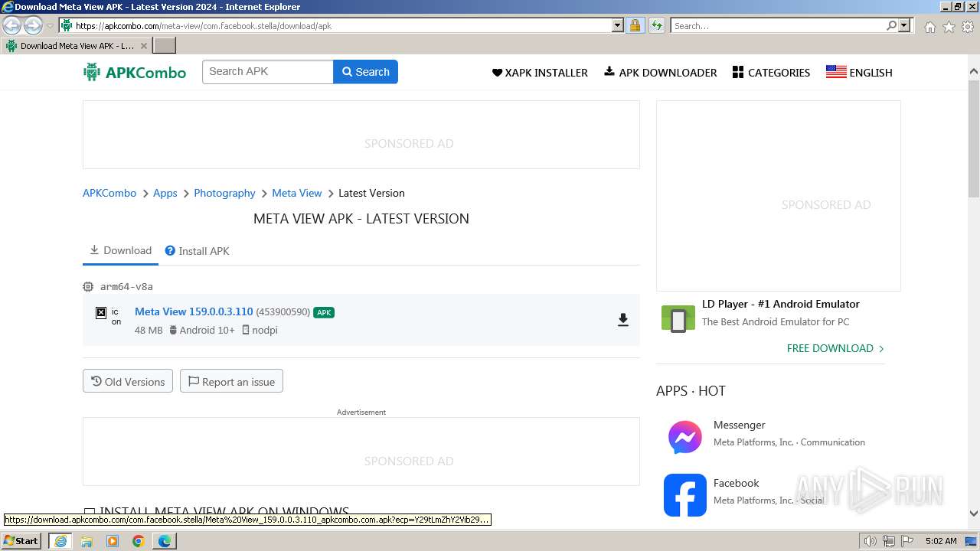Open a new tab
The image size is (980, 551).
(x=165, y=45)
